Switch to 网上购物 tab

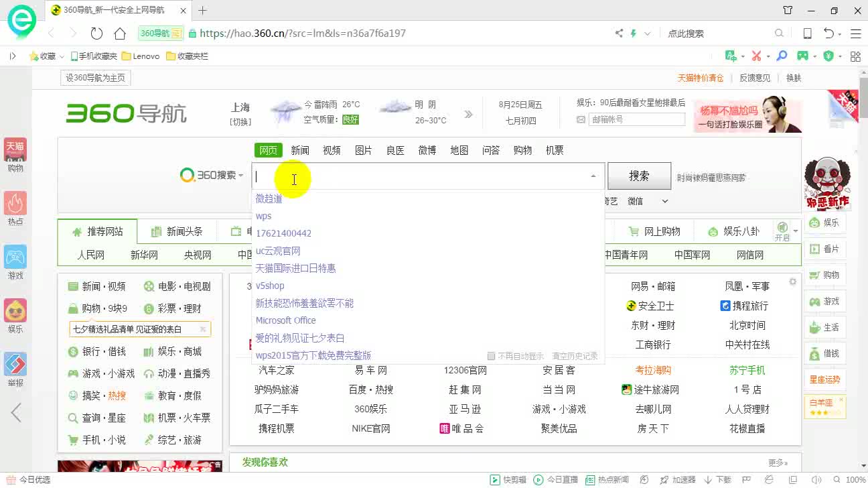pos(654,231)
